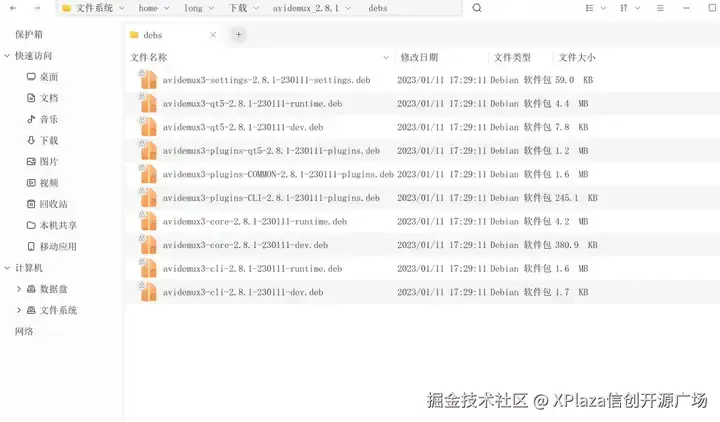720x422 pixels.
Task: Expand the 数据盘 tree node
Action: [19, 289]
